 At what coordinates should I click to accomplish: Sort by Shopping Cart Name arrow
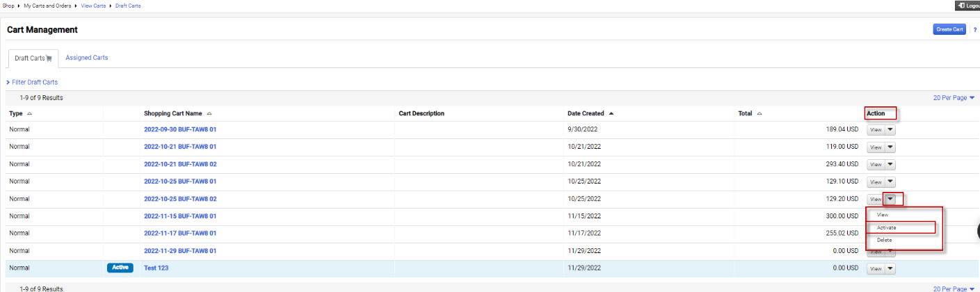pos(209,113)
